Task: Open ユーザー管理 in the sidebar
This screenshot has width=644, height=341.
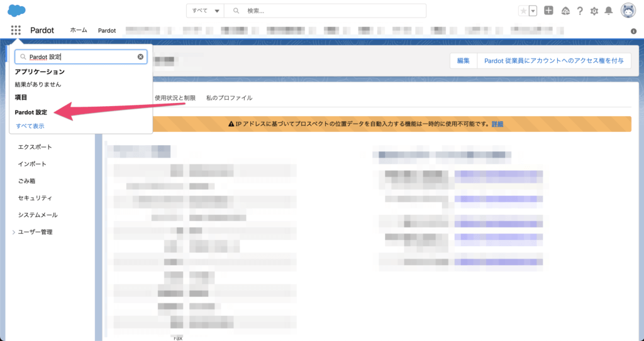Action: pyautogui.click(x=35, y=232)
